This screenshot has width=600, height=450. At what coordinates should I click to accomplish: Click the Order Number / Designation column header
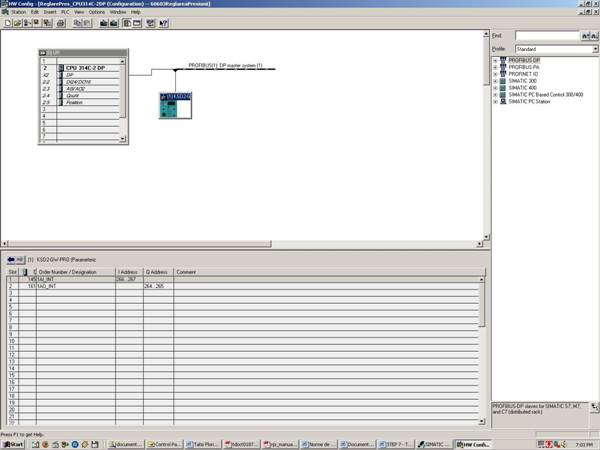click(75, 272)
